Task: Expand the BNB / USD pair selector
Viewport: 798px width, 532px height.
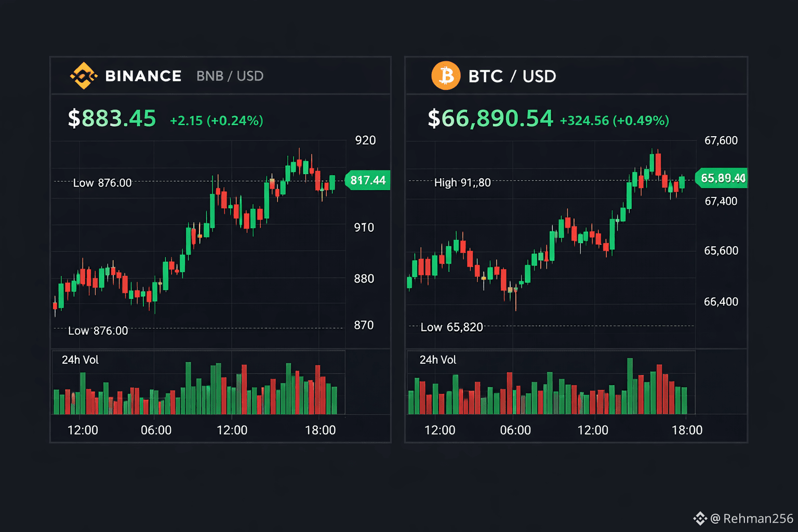Action: [229, 76]
